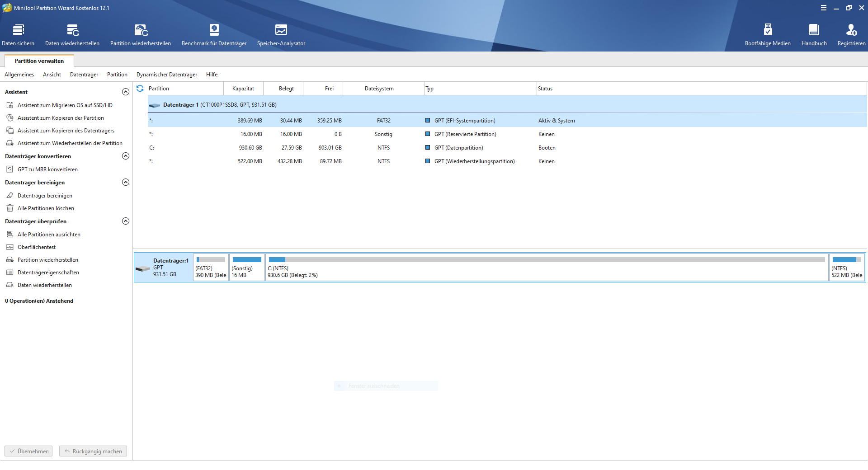This screenshot has height=470, width=868.
Task: Click the Datenträger bereinigen action link
Action: click(45, 196)
